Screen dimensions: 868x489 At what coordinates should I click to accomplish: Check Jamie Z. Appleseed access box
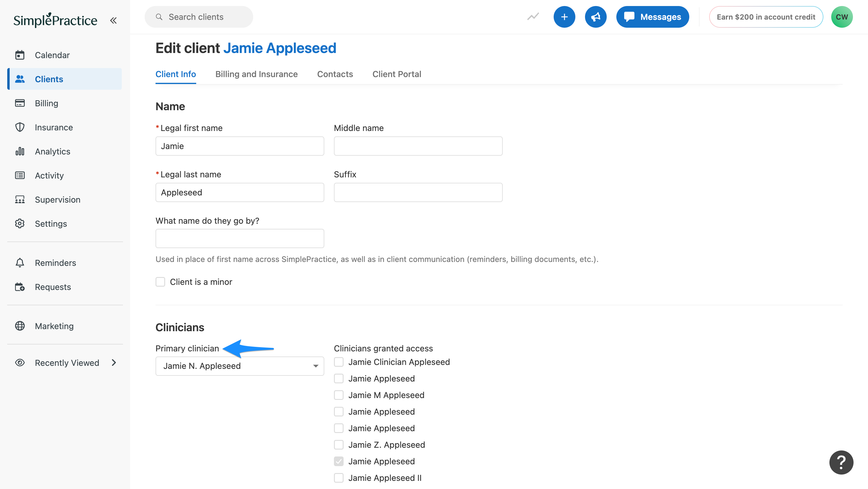339,444
